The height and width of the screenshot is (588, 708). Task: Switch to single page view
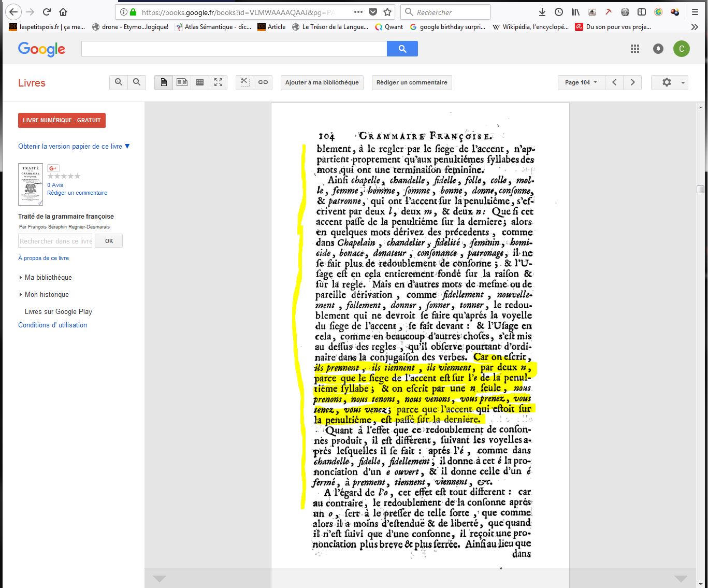(x=164, y=82)
